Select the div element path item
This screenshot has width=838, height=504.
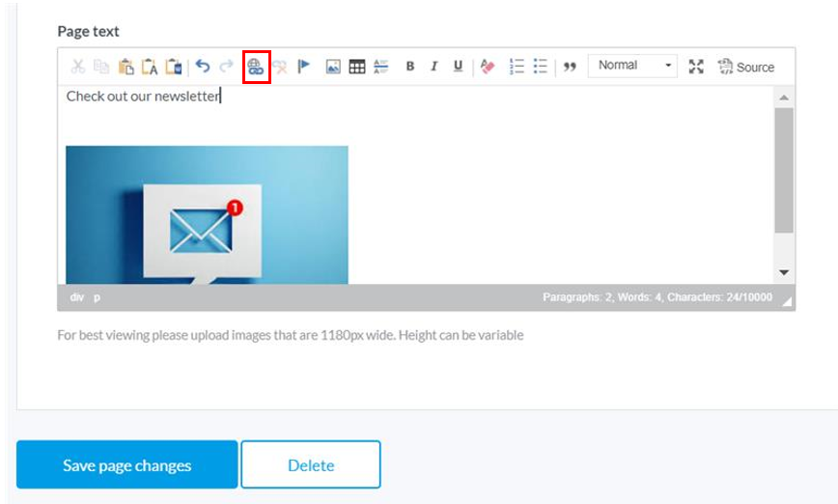coord(77,297)
